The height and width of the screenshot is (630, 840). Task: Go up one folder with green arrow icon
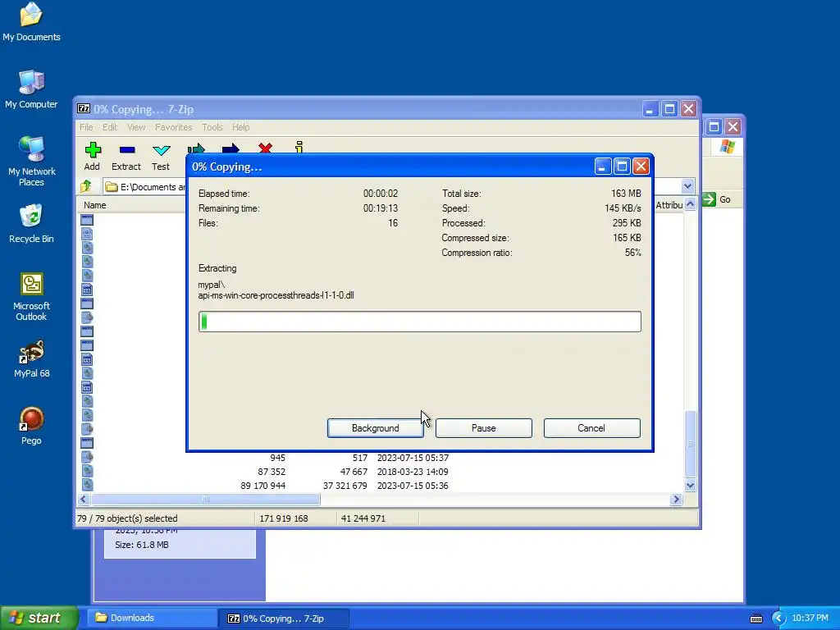click(x=85, y=186)
